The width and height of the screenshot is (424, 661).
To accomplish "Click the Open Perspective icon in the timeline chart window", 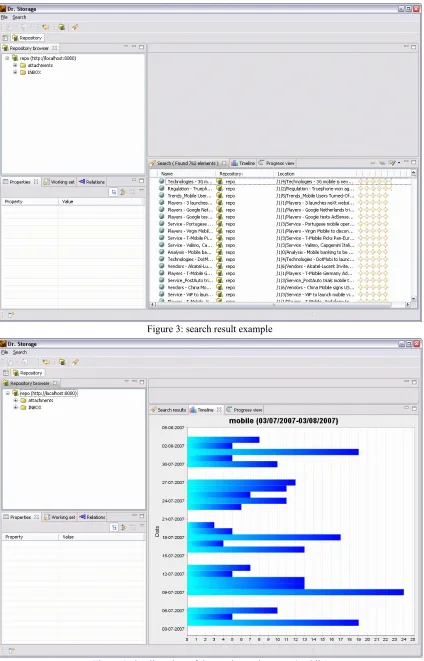I will pos(5,373).
